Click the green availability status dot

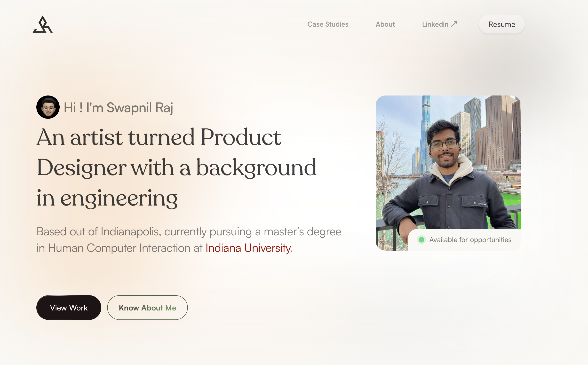(421, 240)
